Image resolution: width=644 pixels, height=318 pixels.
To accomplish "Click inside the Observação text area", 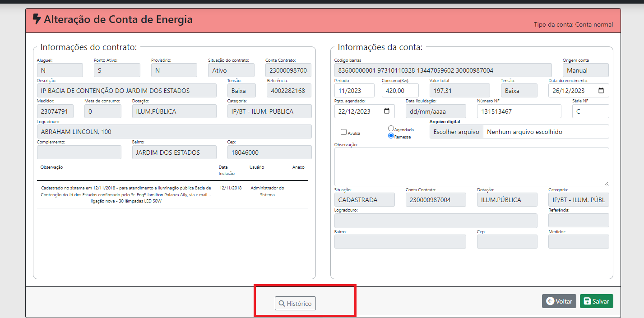I will point(471,166).
